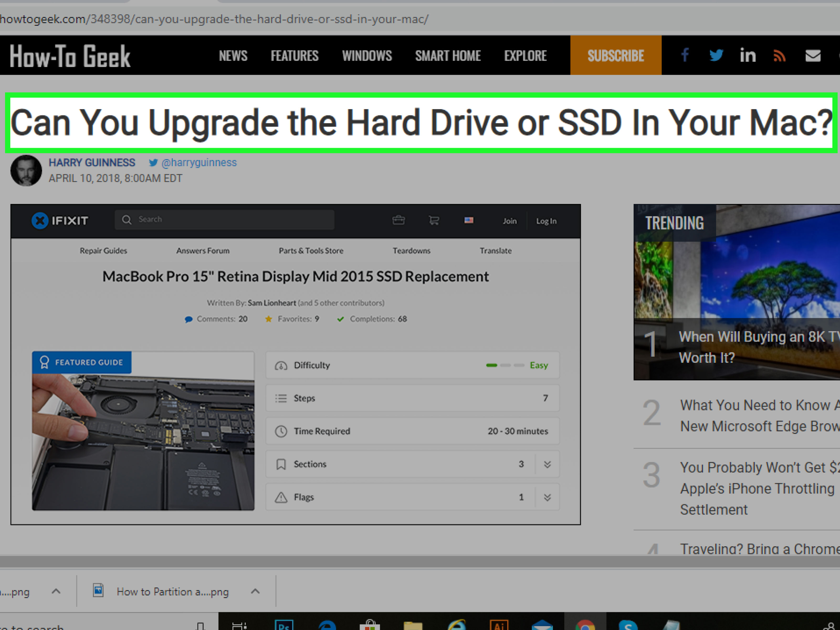The image size is (840, 630).
Task: Expand options for How to Partition a....png download
Action: coord(255,591)
